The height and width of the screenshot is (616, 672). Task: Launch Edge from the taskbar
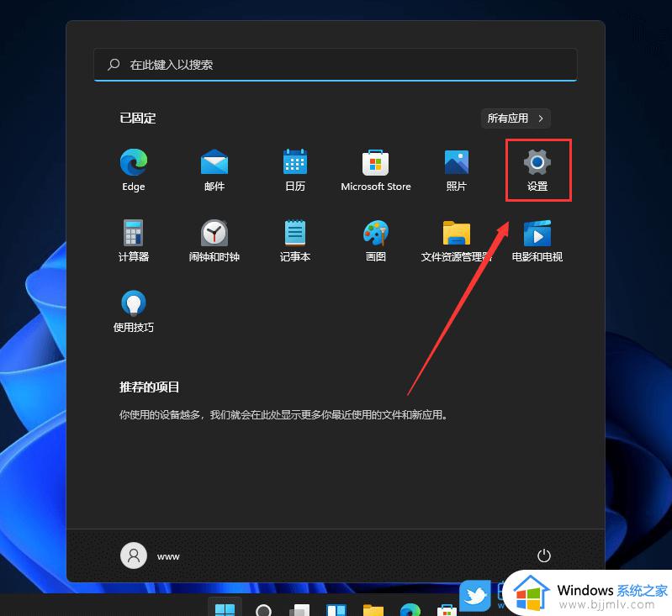(410, 609)
